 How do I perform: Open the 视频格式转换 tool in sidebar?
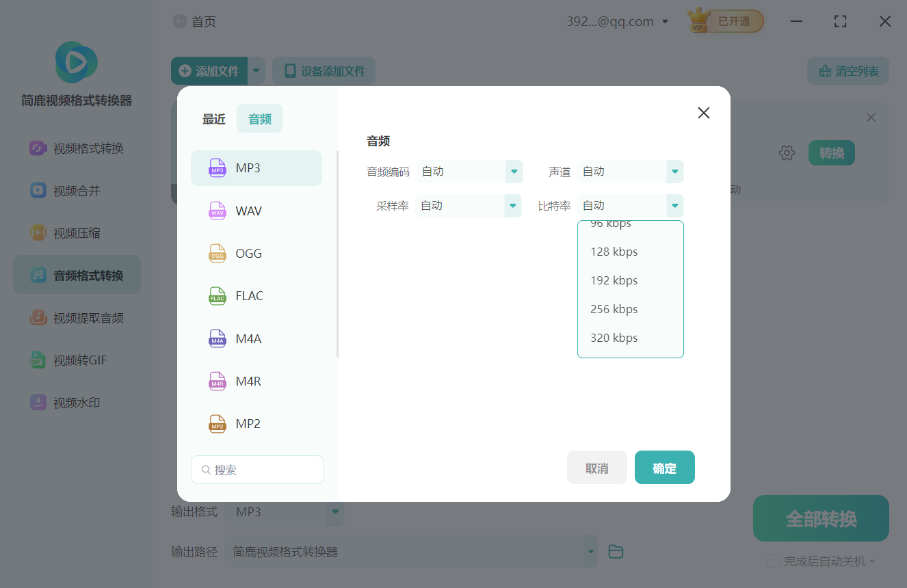tap(77, 148)
